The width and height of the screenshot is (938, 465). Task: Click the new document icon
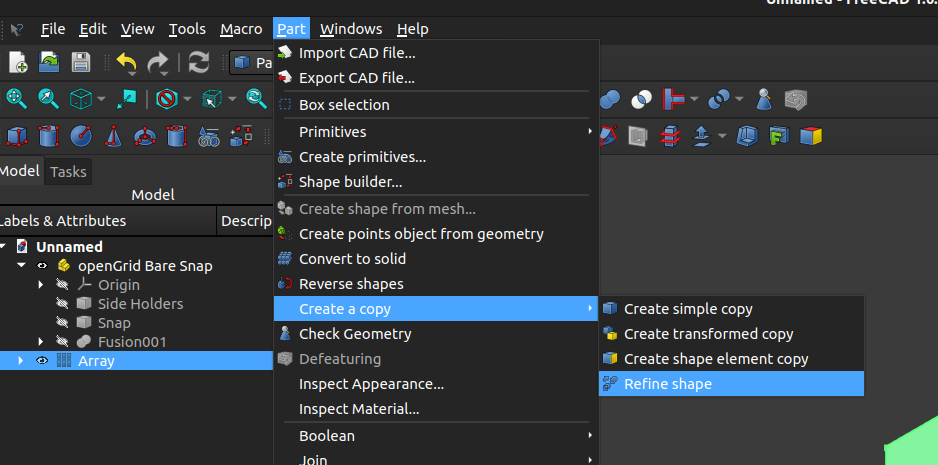[18, 62]
